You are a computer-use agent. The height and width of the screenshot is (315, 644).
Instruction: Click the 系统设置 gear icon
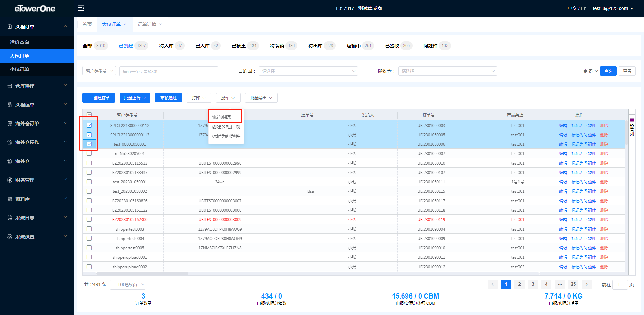click(x=10, y=237)
